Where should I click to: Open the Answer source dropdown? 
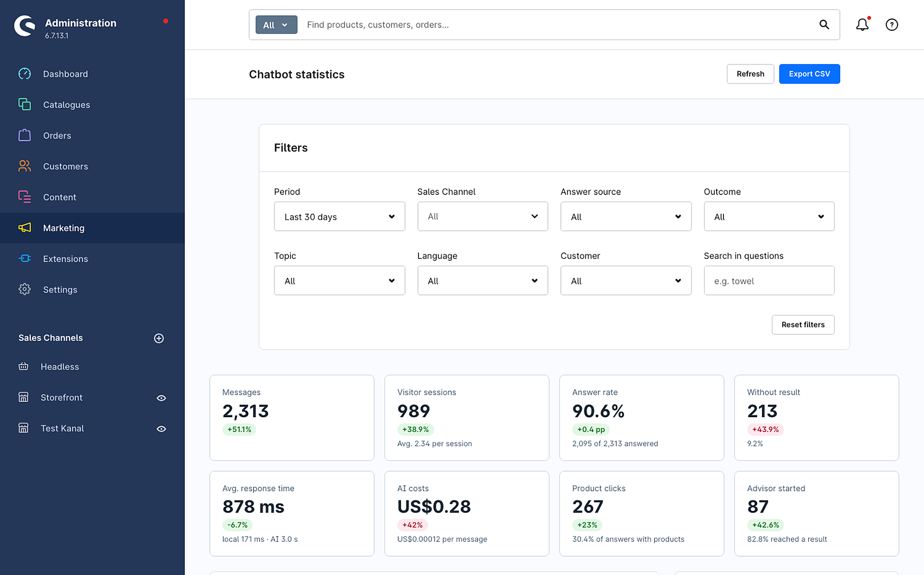click(626, 217)
